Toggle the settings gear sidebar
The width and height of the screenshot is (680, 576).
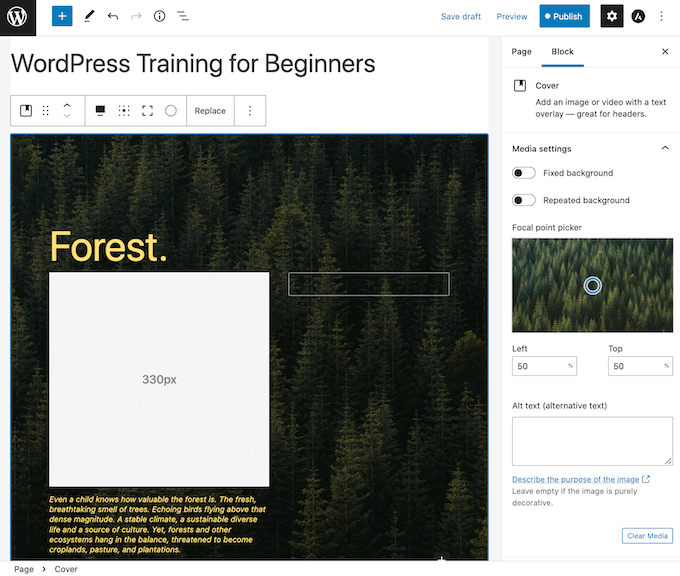[x=611, y=17]
